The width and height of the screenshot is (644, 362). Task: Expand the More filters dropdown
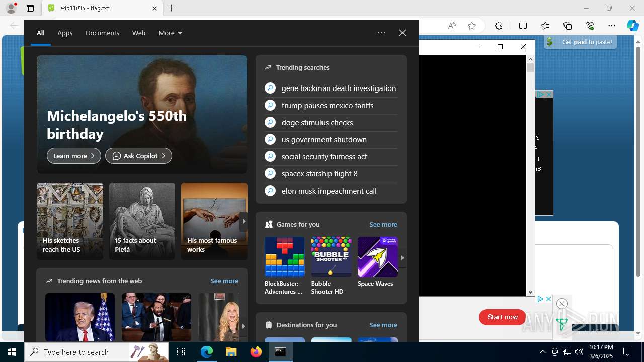(x=171, y=33)
